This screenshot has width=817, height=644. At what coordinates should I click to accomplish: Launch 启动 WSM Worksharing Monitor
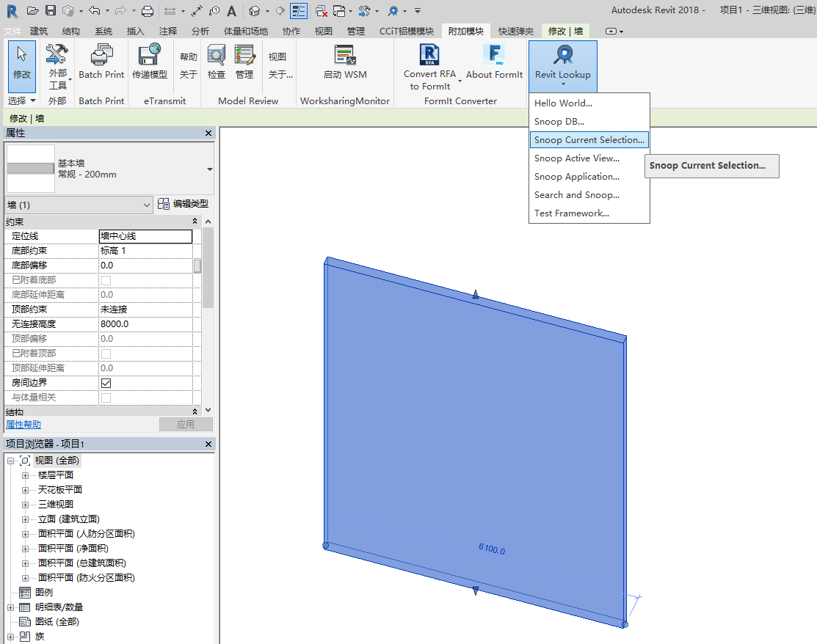pyautogui.click(x=345, y=62)
